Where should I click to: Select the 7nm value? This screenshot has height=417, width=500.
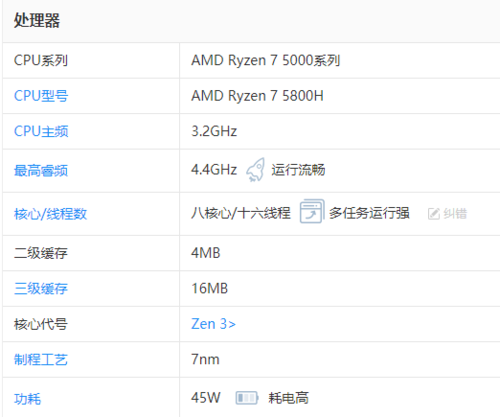coord(205,359)
